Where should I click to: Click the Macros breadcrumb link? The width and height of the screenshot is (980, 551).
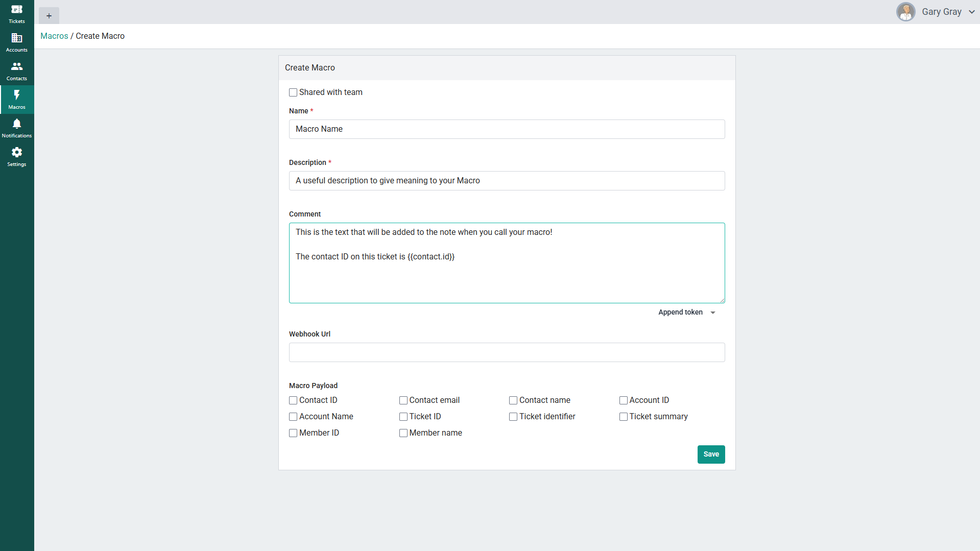54,36
